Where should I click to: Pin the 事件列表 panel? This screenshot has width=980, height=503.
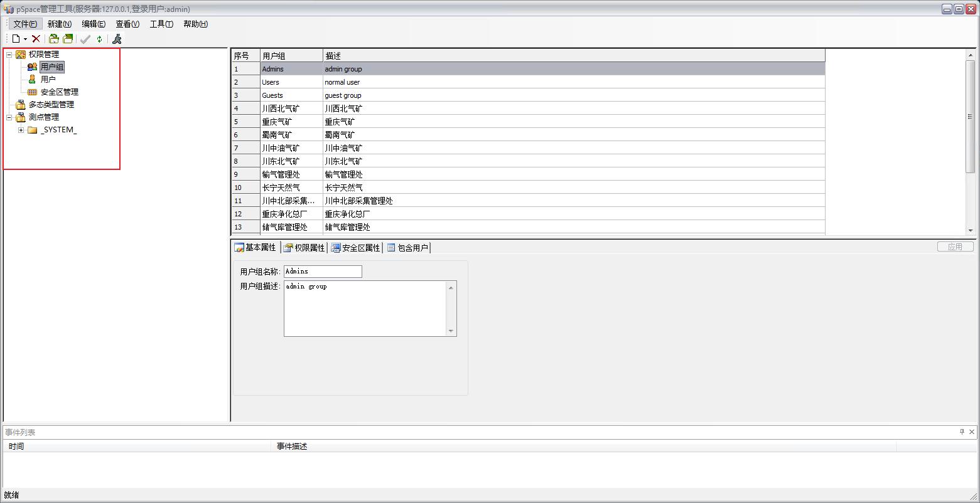point(962,432)
